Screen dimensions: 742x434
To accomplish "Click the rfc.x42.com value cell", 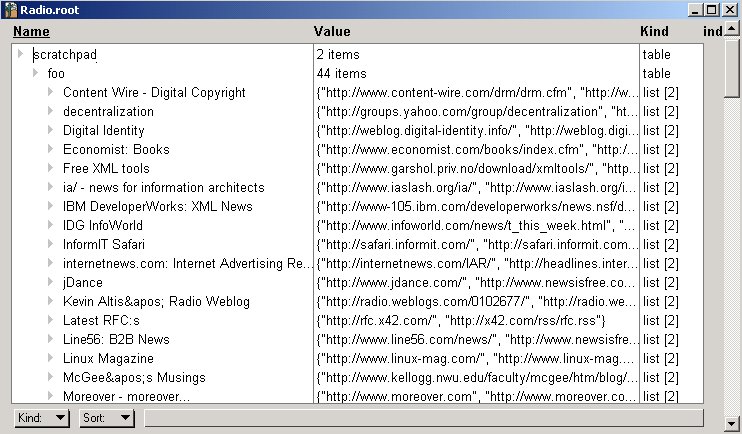I will (x=461, y=320).
